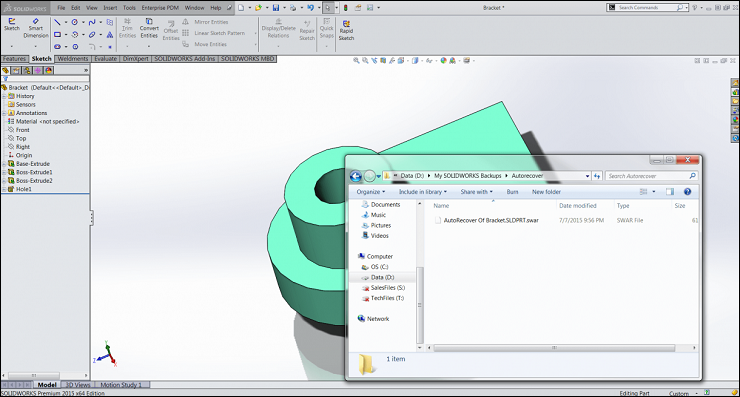The image size is (740, 397).
Task: Click the Rebuild traffic light icon
Action: coord(345,8)
